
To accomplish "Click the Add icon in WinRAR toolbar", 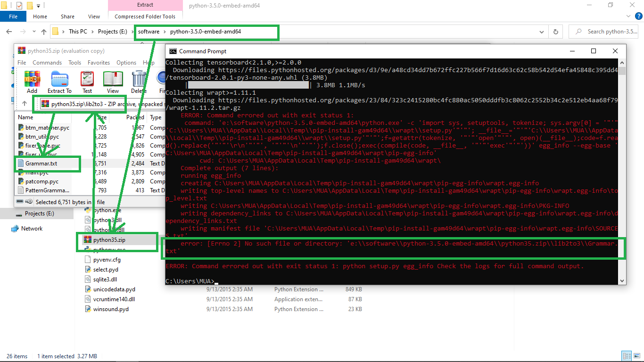I will click(32, 79).
